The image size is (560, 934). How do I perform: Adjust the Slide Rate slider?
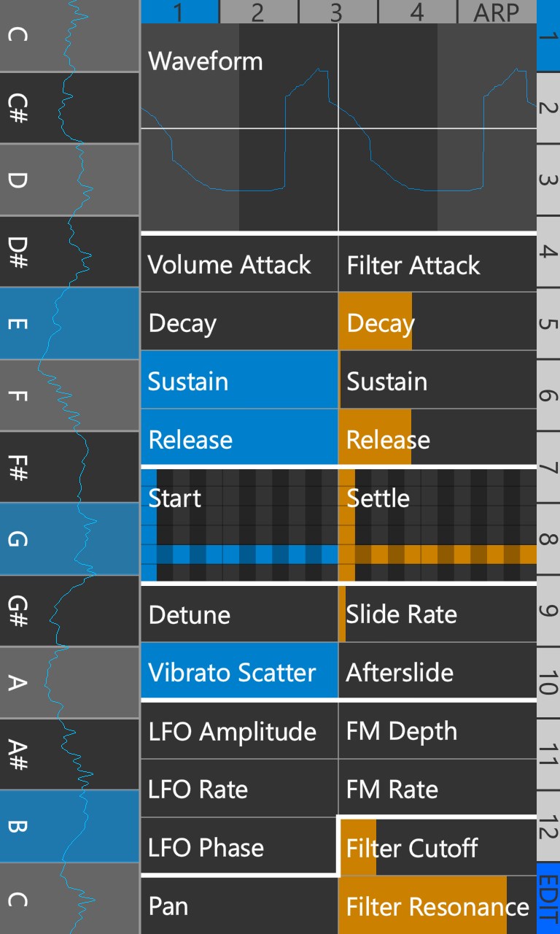[x=437, y=614]
